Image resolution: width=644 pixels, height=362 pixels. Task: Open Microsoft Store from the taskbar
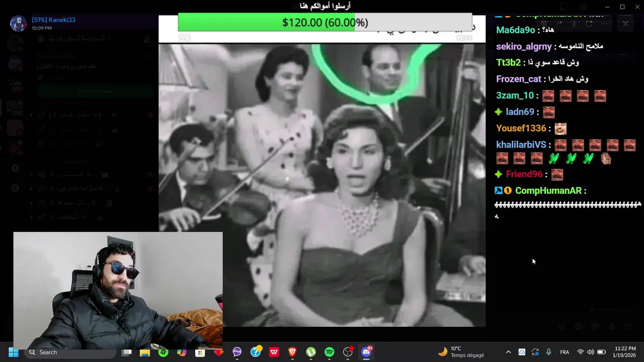tap(200, 352)
